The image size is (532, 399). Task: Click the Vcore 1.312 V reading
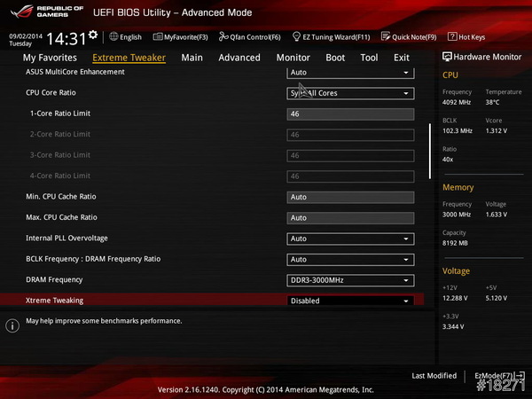click(496, 130)
